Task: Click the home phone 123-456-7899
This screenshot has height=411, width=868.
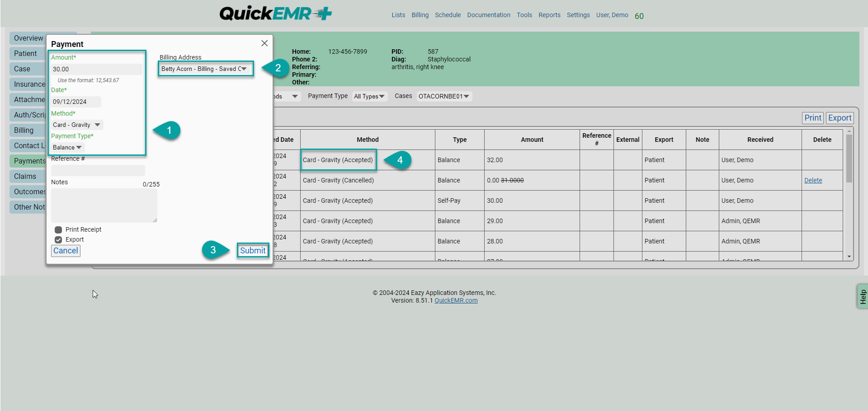Action: 348,51
